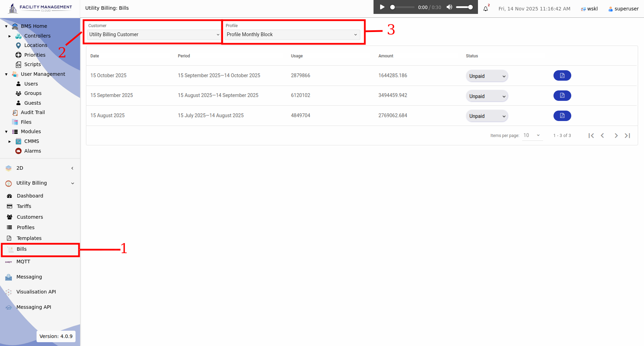644x346 pixels.
Task: Adjust the audio volume slider
Action: [464, 7]
